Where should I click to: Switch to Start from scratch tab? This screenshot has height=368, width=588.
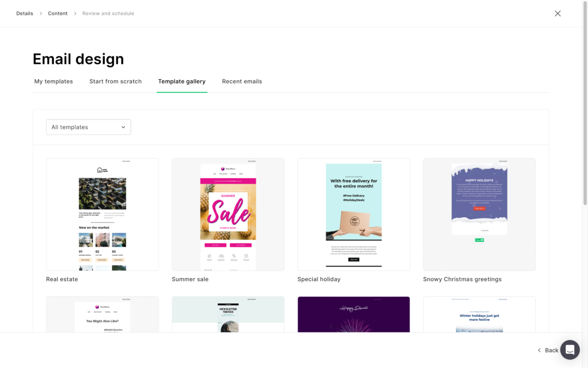[x=115, y=82]
